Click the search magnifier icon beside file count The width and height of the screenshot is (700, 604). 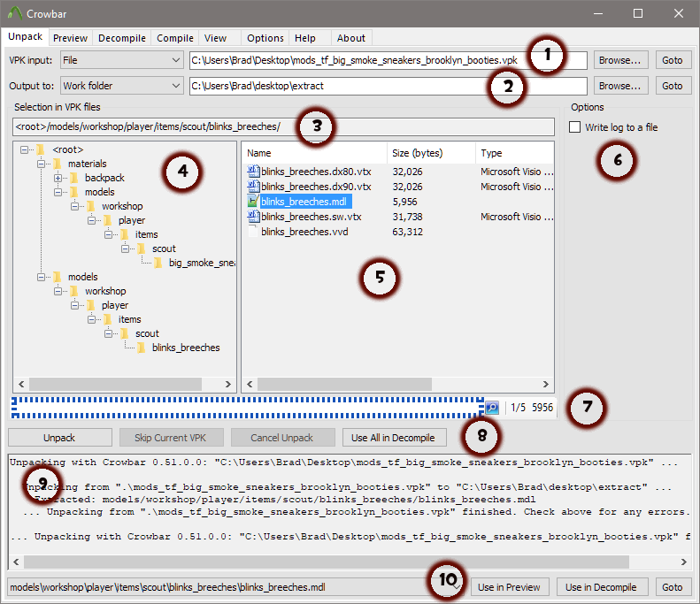[491, 408]
